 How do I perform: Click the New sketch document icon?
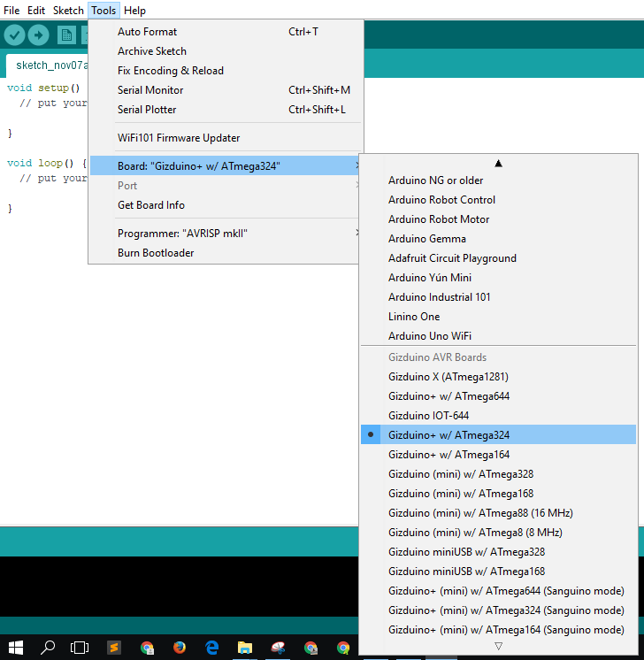(66, 35)
